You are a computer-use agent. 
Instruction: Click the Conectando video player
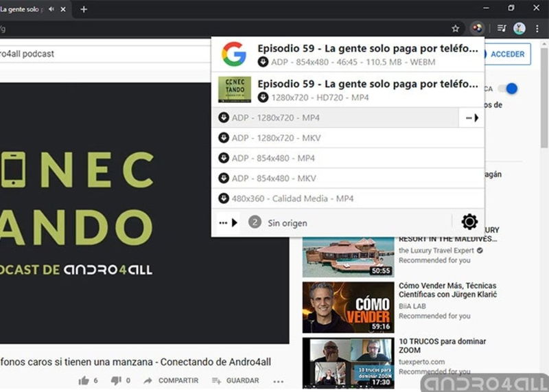coord(145,214)
